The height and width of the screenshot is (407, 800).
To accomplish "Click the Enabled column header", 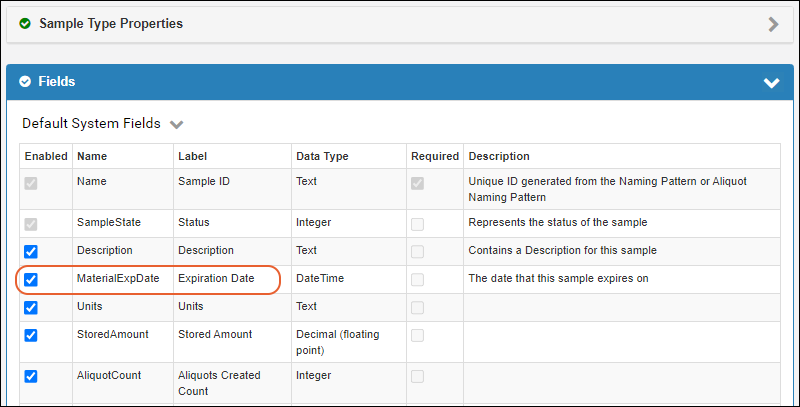I will (x=46, y=157).
